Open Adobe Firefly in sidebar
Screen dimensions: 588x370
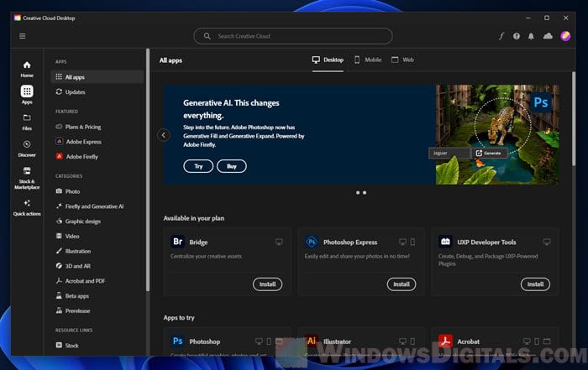coord(77,157)
